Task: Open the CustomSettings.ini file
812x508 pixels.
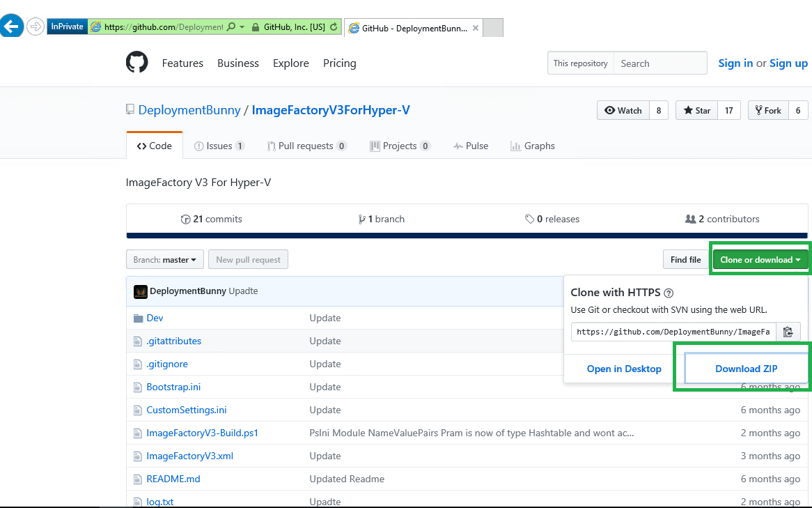Action: [x=187, y=410]
